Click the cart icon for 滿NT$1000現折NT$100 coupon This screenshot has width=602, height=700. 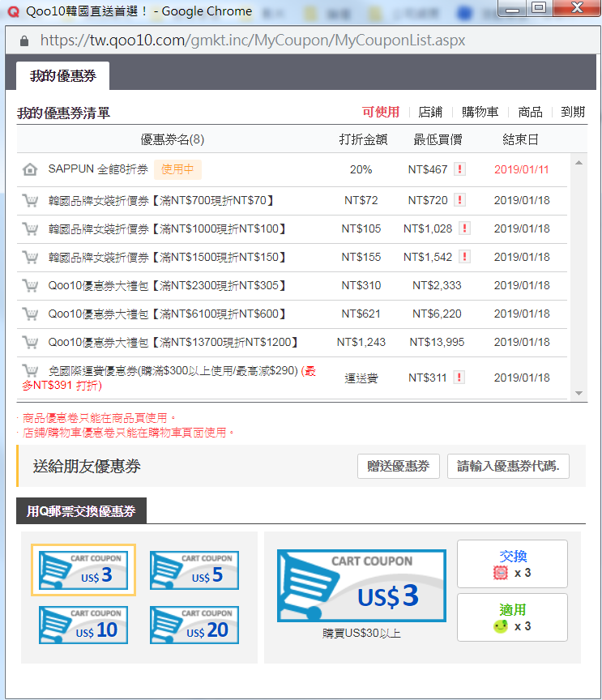tap(30, 229)
